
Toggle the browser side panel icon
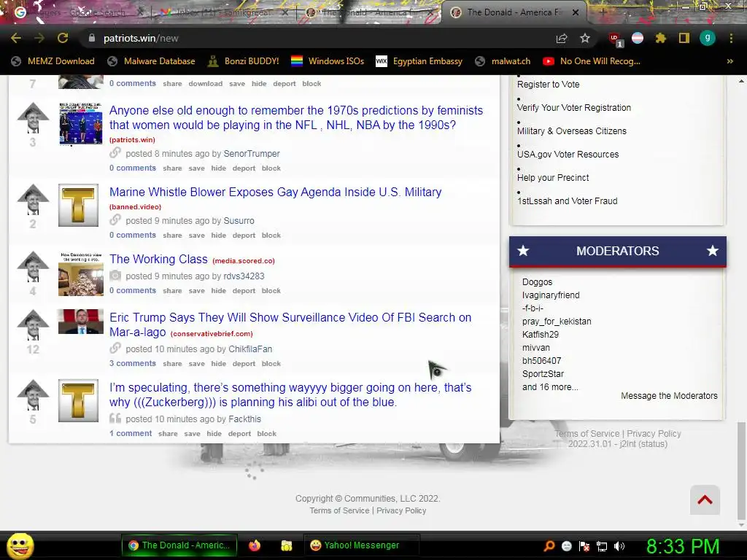tap(684, 38)
